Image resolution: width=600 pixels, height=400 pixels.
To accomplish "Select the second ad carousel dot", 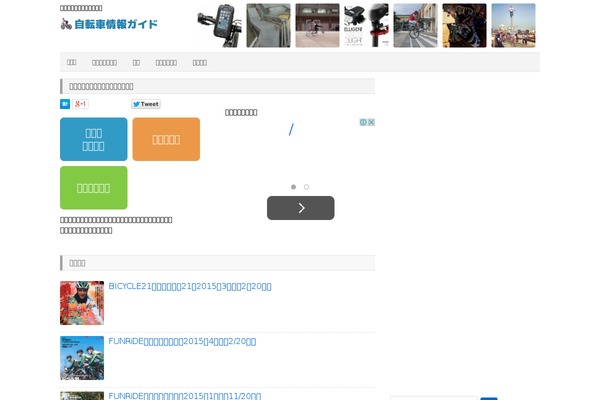I will point(307,187).
